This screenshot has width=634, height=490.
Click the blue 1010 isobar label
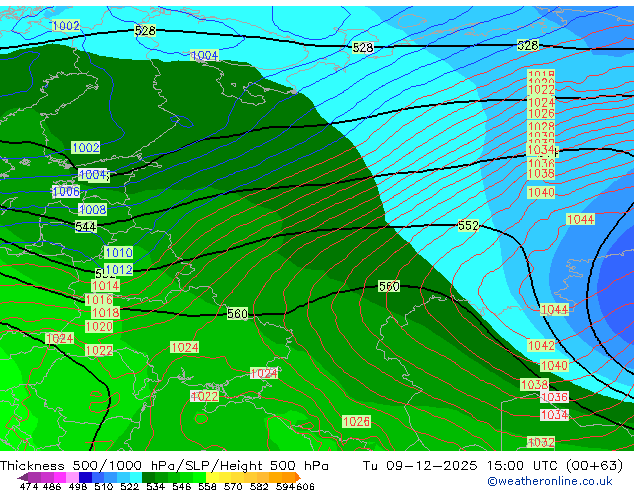coord(118,253)
